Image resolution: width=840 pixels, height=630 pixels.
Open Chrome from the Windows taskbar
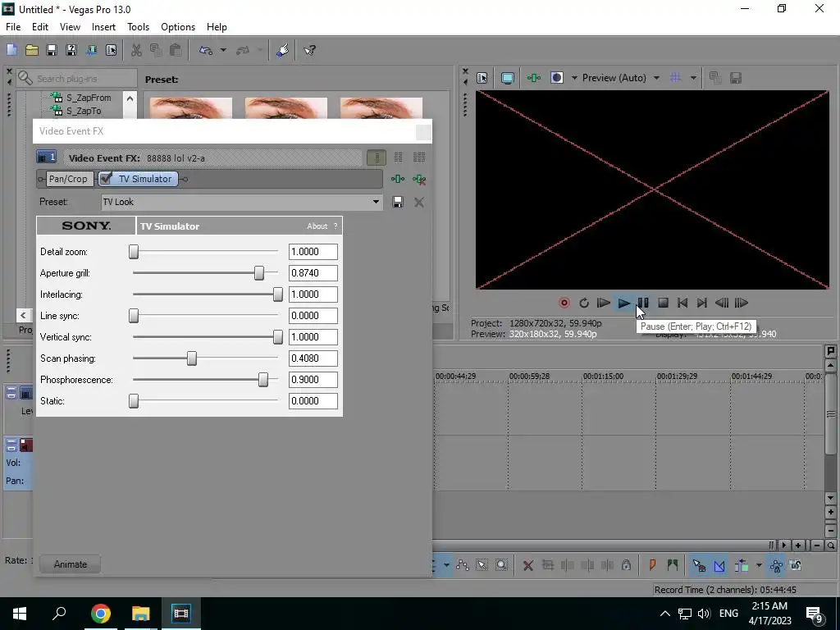pos(100,614)
